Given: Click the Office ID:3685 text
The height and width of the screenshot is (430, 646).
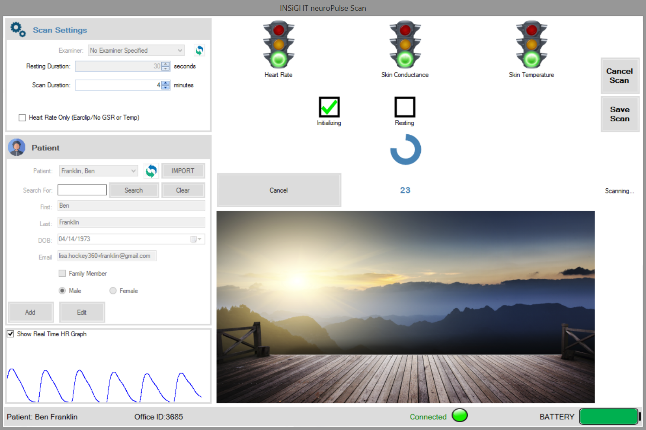Looking at the screenshot, I should [x=159, y=417].
